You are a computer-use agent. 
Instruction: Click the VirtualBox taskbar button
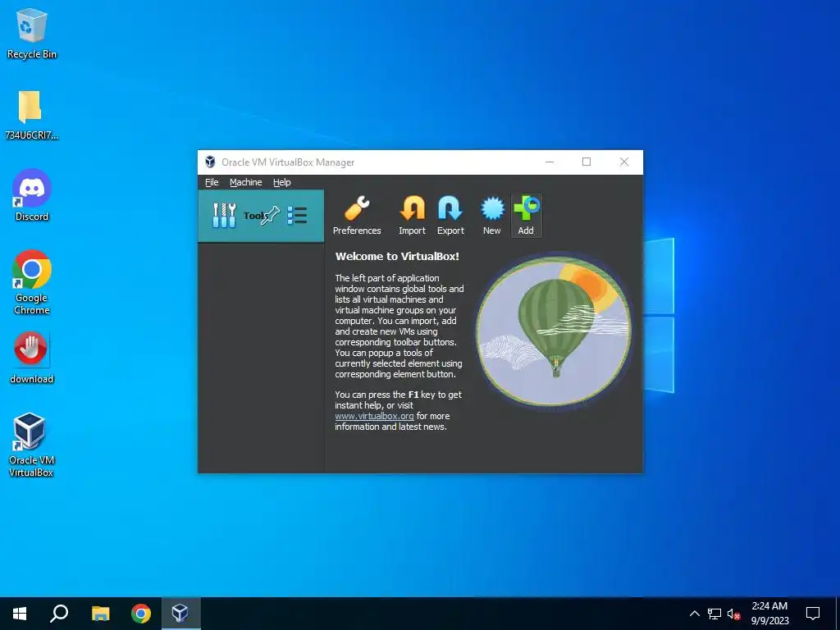(x=180, y=614)
